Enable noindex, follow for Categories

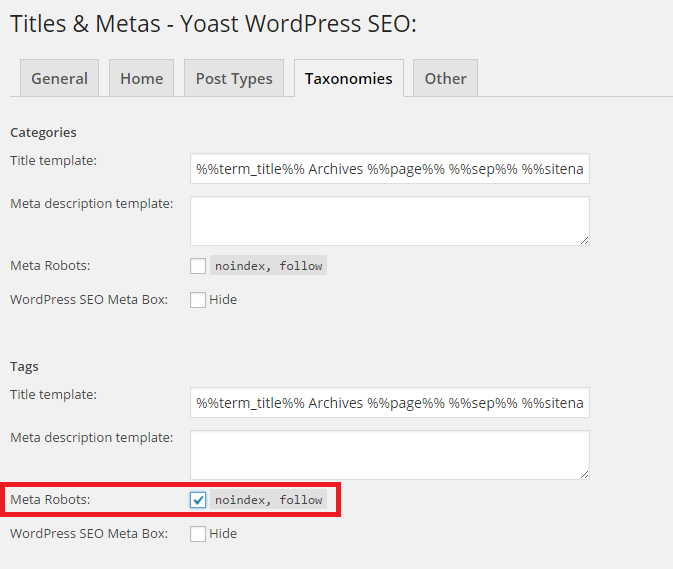[198, 266]
